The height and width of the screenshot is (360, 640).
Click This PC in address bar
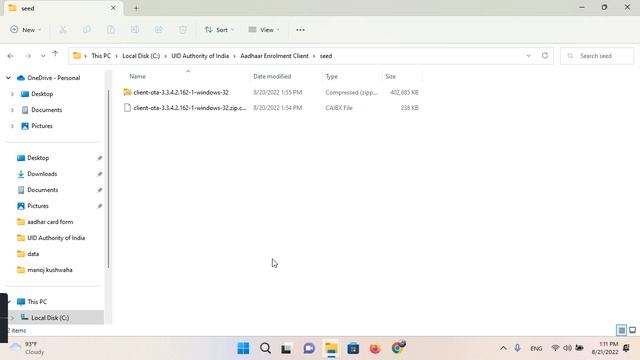101,56
